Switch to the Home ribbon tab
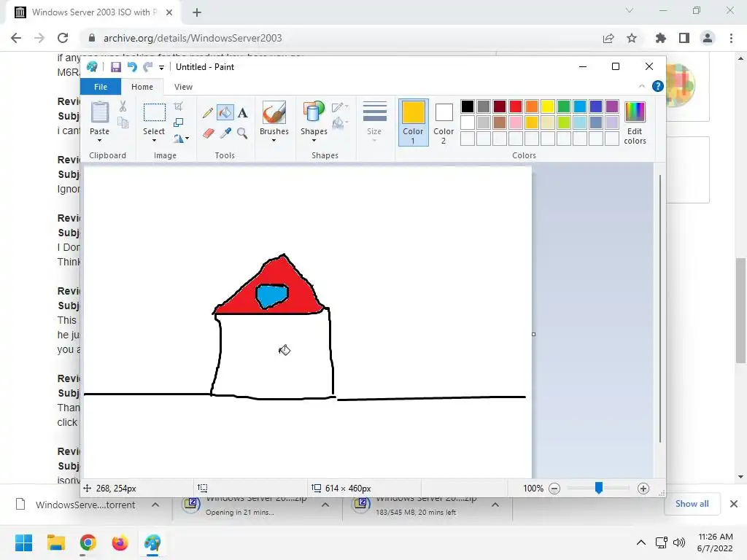This screenshot has height=560, width=747. pos(142,87)
